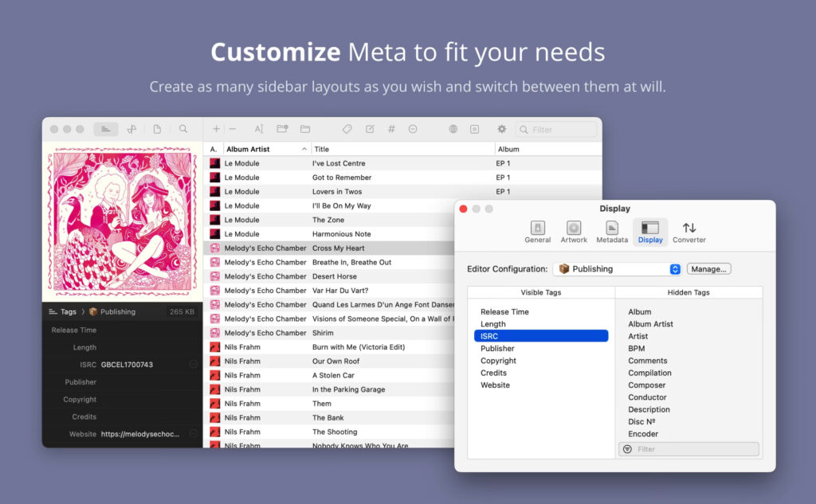This screenshot has width=816, height=504.
Task: Add tracks using the plus toolbar icon
Action: [x=215, y=128]
